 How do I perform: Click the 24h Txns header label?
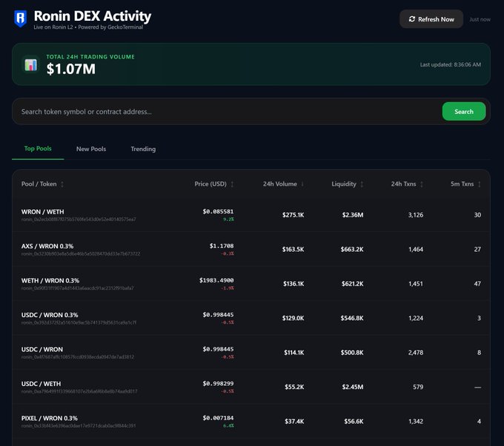point(403,184)
